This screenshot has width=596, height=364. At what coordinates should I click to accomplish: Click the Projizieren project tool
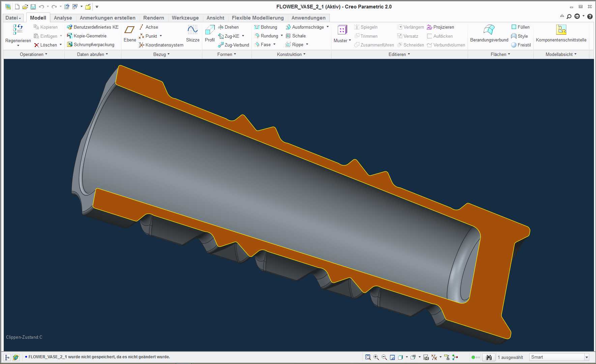coord(440,27)
